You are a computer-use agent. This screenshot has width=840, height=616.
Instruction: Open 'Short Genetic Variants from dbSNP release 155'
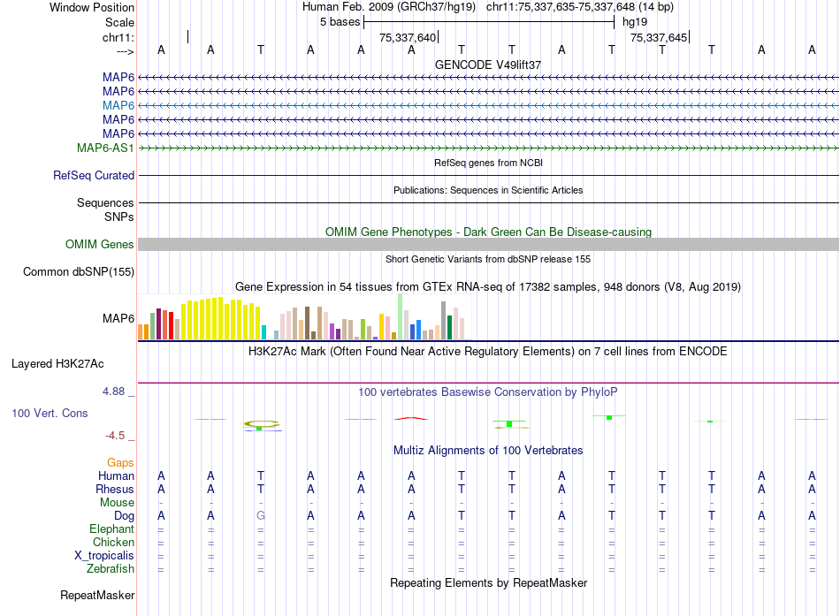(x=488, y=259)
